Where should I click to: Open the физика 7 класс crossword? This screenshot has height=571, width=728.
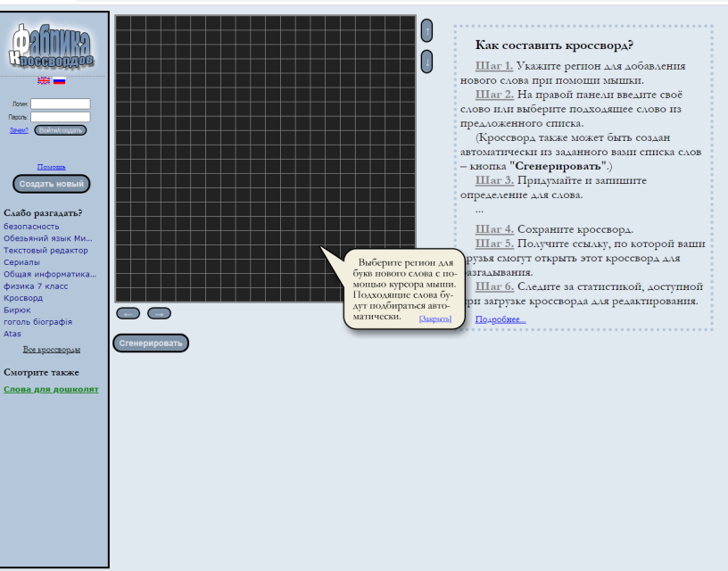pyautogui.click(x=36, y=286)
